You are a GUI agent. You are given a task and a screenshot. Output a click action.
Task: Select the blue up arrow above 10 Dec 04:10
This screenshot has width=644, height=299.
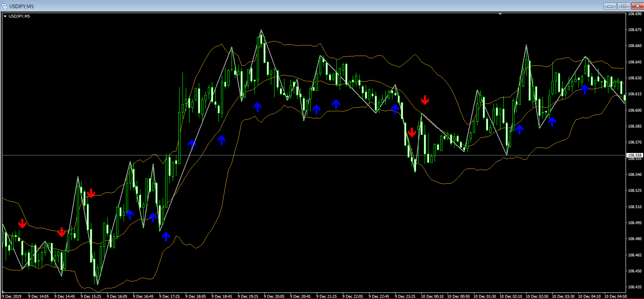585,89
